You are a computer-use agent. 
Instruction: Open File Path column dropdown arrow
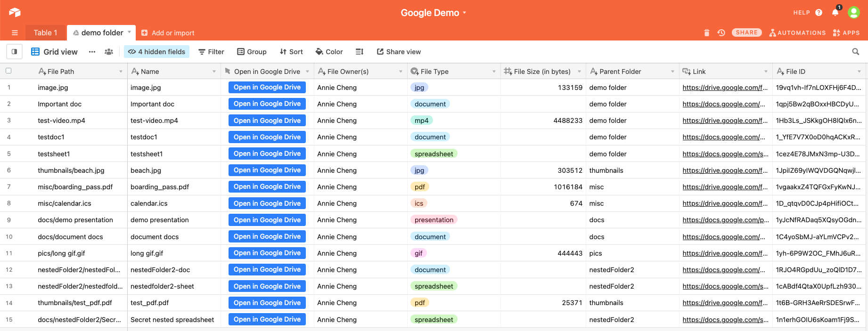[121, 72]
